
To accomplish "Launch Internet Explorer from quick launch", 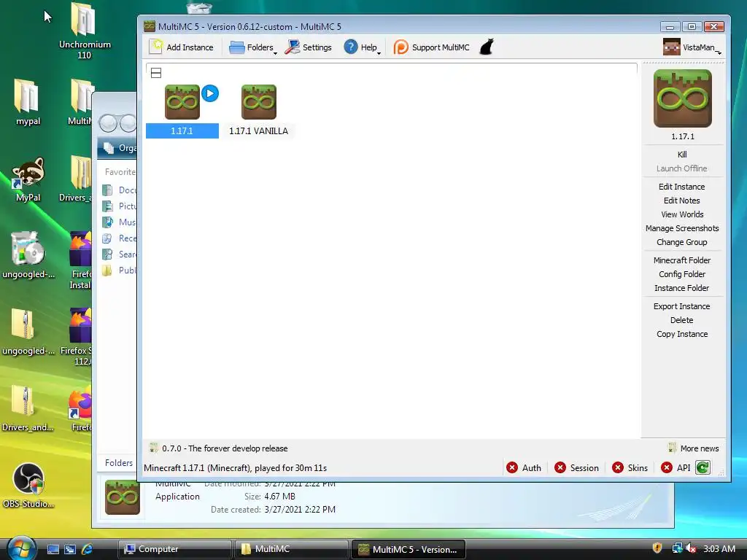I will click(x=87, y=549).
